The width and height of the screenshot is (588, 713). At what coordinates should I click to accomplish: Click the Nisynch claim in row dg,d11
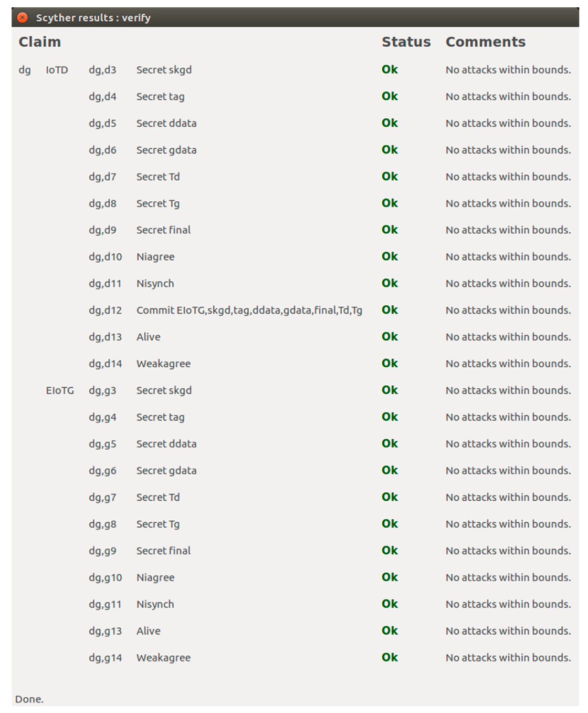pyautogui.click(x=155, y=284)
